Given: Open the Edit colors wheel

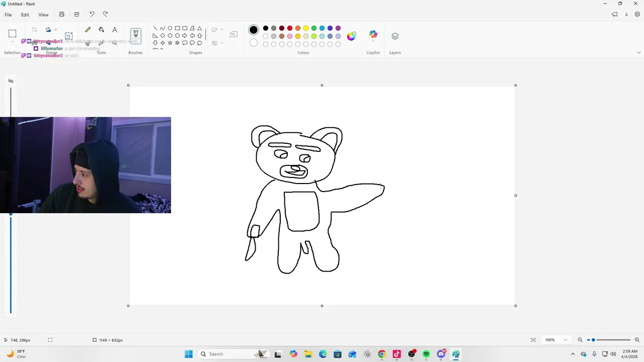Looking at the screenshot, I should [351, 36].
